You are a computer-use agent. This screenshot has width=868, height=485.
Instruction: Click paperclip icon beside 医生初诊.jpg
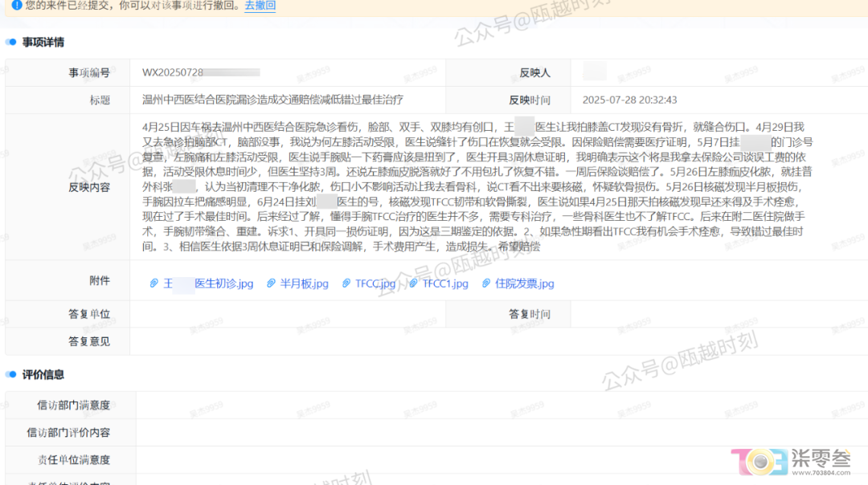pyautogui.click(x=154, y=283)
